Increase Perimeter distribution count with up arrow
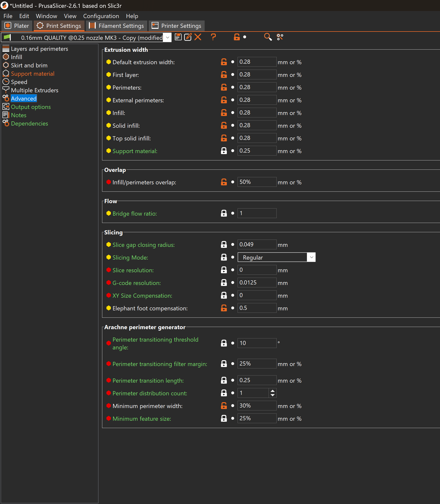The width and height of the screenshot is (440, 504). tap(272, 391)
